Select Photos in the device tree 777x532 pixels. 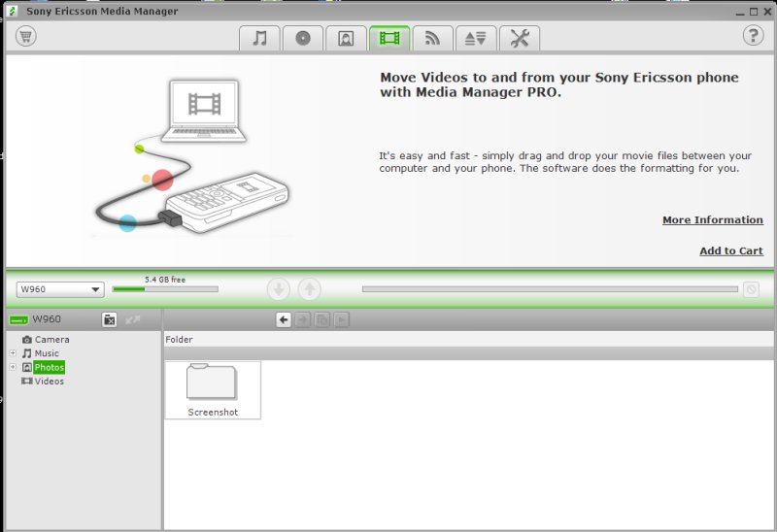[50, 367]
